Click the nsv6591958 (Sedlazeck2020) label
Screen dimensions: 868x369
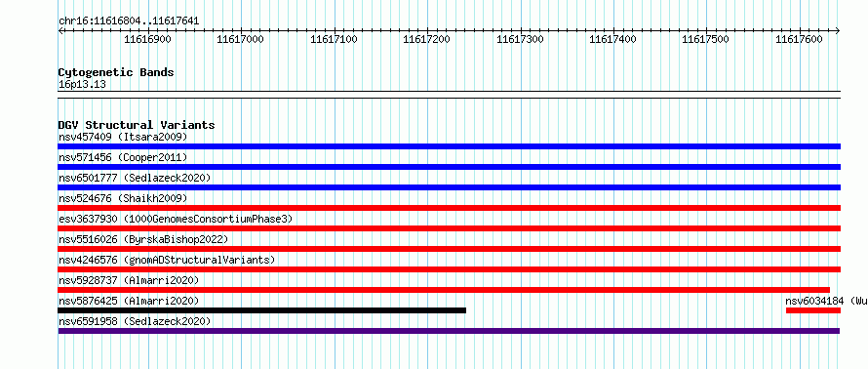tap(135, 321)
